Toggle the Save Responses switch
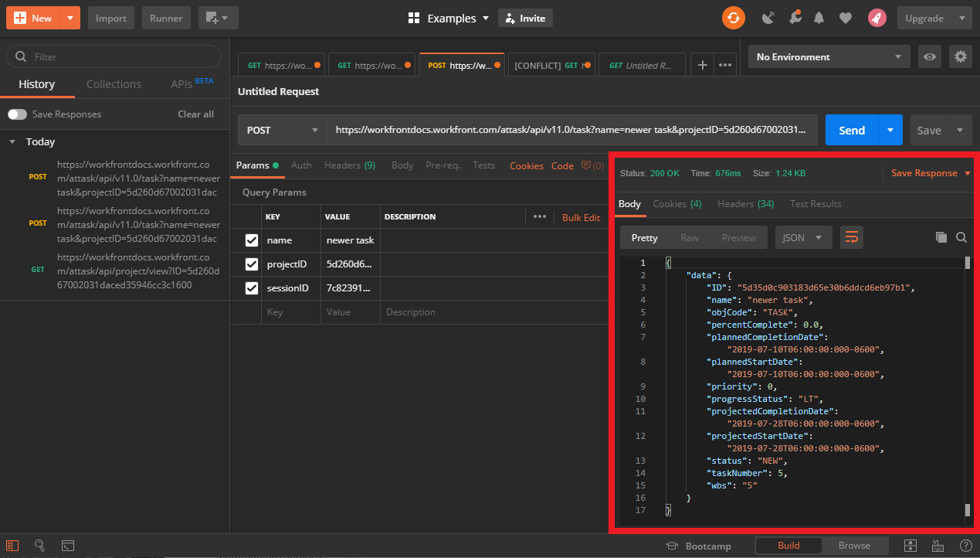This screenshot has height=558, width=980. point(17,114)
